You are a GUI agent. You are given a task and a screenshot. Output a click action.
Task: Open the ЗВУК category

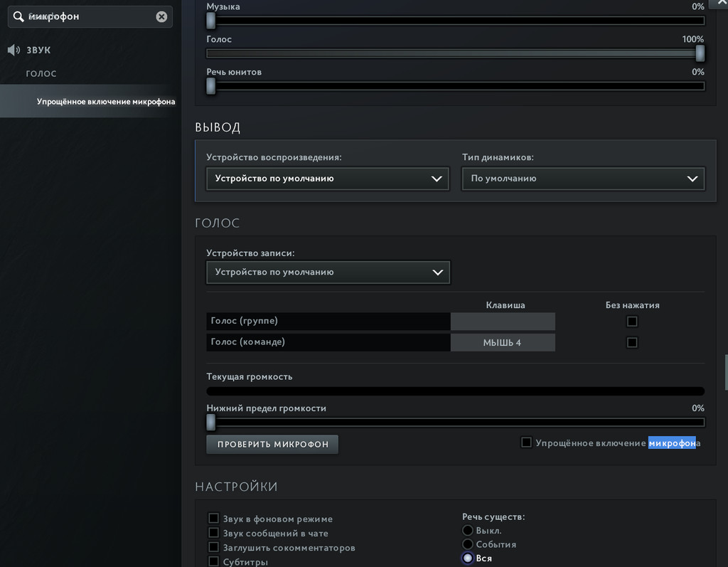coord(38,51)
